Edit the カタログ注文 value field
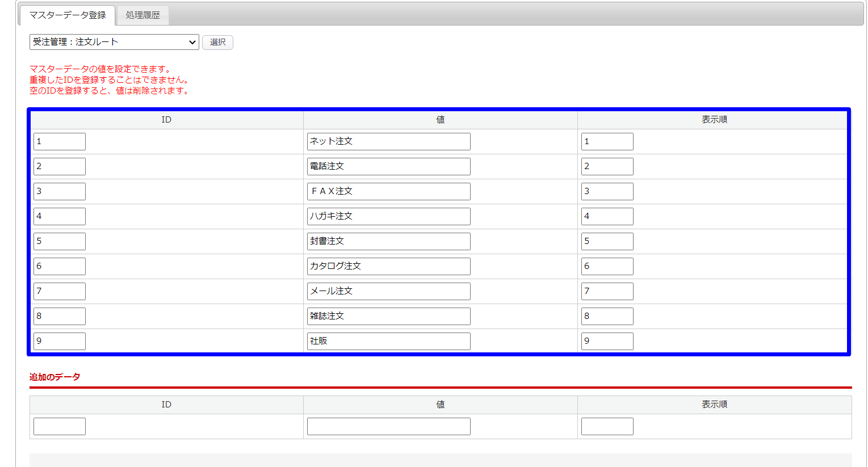 [x=388, y=267]
